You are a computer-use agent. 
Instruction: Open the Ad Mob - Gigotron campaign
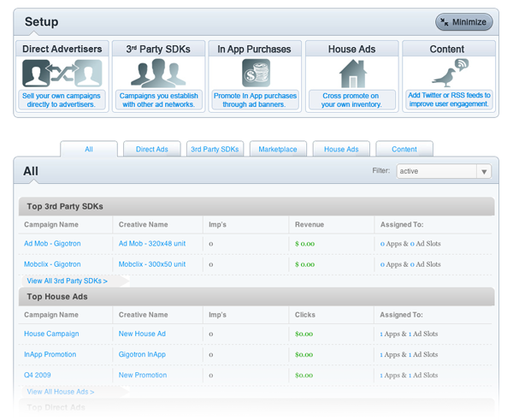pyautogui.click(x=52, y=244)
